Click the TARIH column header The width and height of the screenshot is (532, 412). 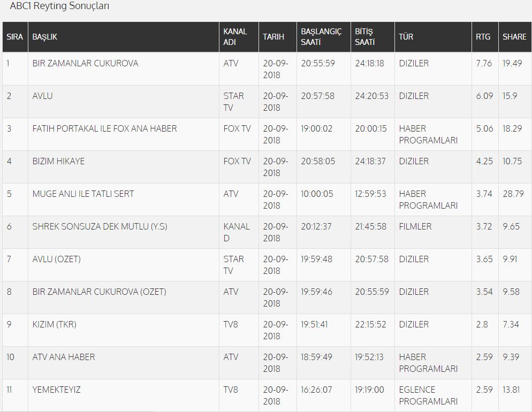(273, 37)
